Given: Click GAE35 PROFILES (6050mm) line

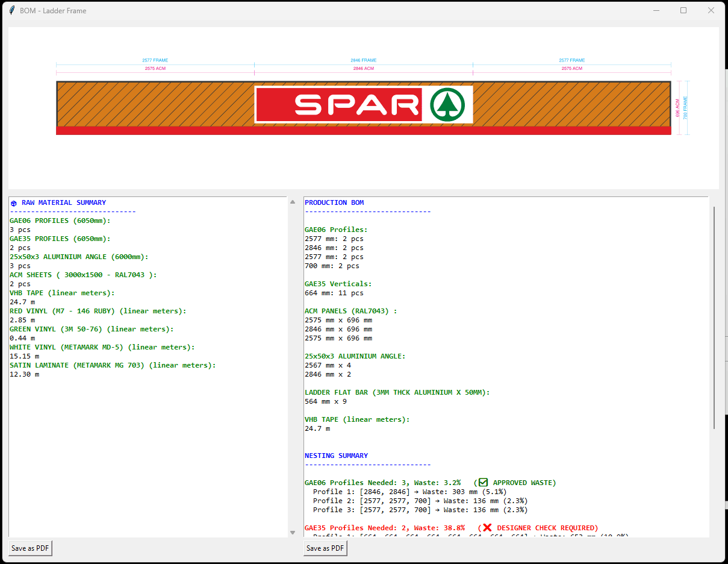Looking at the screenshot, I should tap(60, 239).
